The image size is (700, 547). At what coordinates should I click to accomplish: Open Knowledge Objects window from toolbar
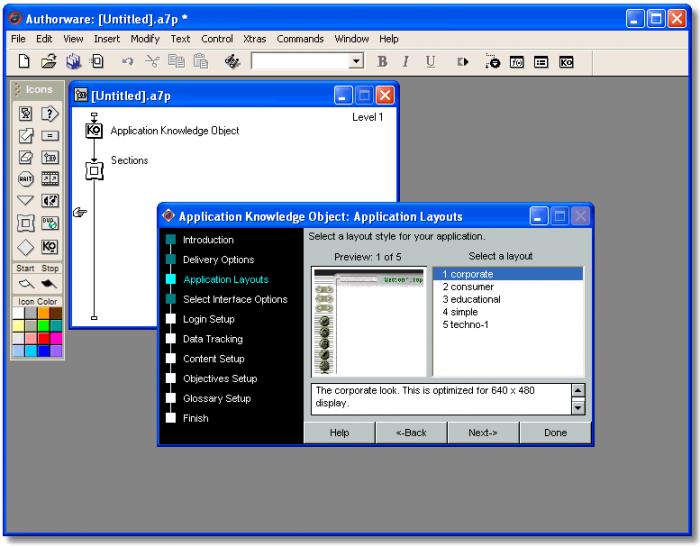point(566,62)
